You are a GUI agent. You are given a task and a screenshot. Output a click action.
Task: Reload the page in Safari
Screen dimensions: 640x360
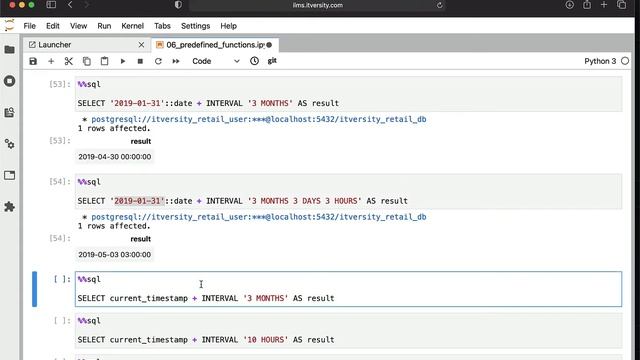[440, 5]
